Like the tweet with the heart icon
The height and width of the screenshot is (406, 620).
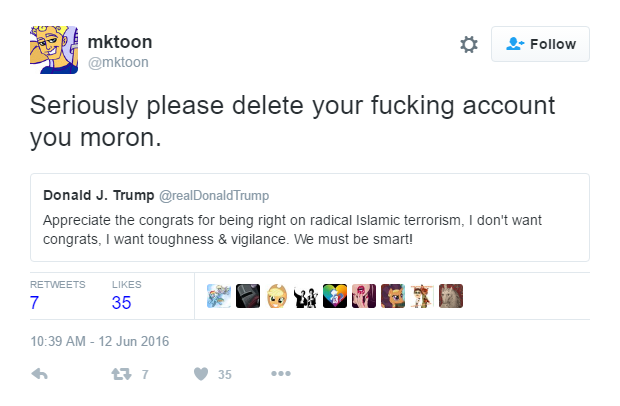[x=201, y=374]
